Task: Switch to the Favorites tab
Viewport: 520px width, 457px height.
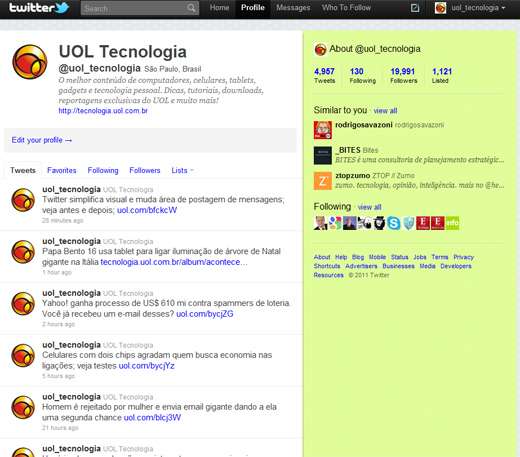Action: 62,170
